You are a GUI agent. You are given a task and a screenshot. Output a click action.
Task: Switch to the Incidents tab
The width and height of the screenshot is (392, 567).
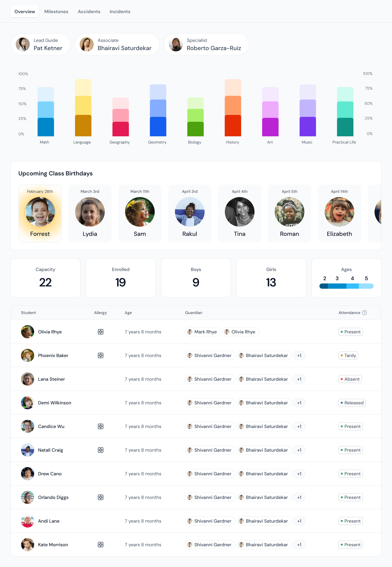pos(120,12)
